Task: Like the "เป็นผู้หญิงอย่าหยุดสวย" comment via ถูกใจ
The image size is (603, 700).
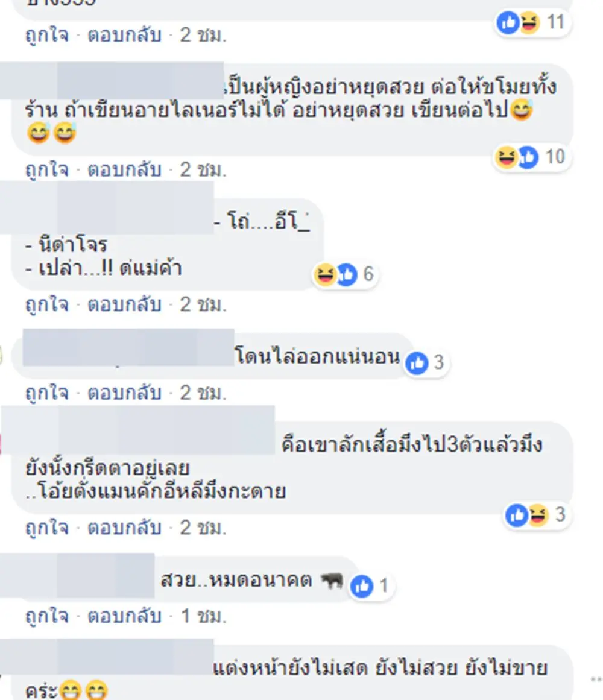Action: click(46, 170)
